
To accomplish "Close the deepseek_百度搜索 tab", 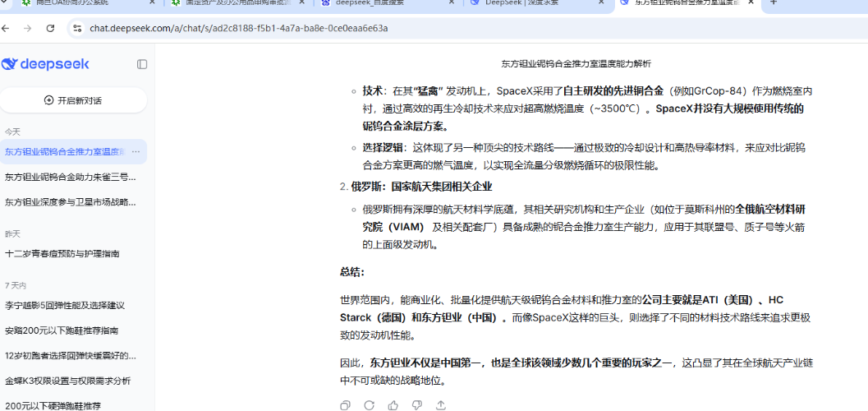I will click(452, 2).
